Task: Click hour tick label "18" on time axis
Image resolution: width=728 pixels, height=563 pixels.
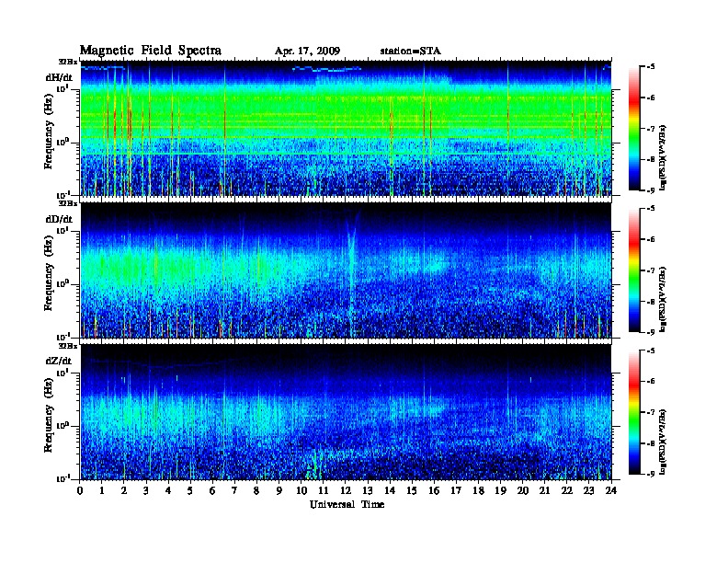Action: pyautogui.click(x=478, y=490)
